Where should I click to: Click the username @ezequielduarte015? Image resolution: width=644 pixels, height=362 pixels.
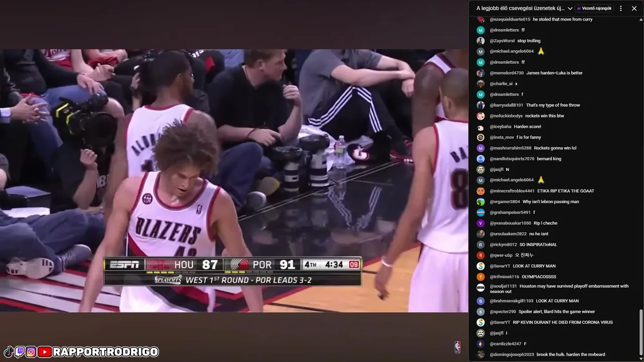[510, 19]
